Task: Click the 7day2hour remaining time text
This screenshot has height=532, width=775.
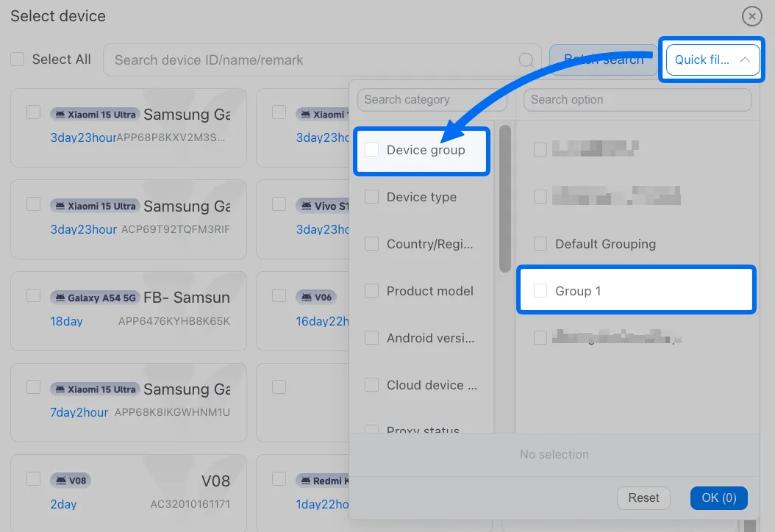Action: (x=79, y=412)
